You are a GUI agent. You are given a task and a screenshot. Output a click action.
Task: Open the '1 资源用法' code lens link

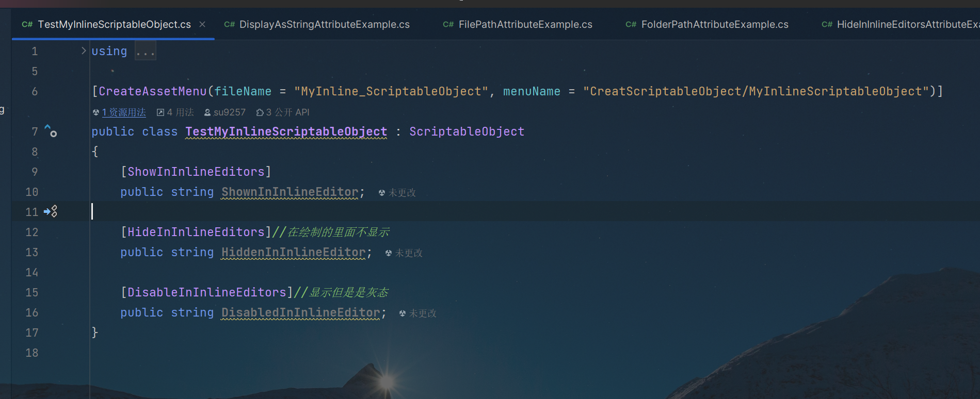(124, 112)
